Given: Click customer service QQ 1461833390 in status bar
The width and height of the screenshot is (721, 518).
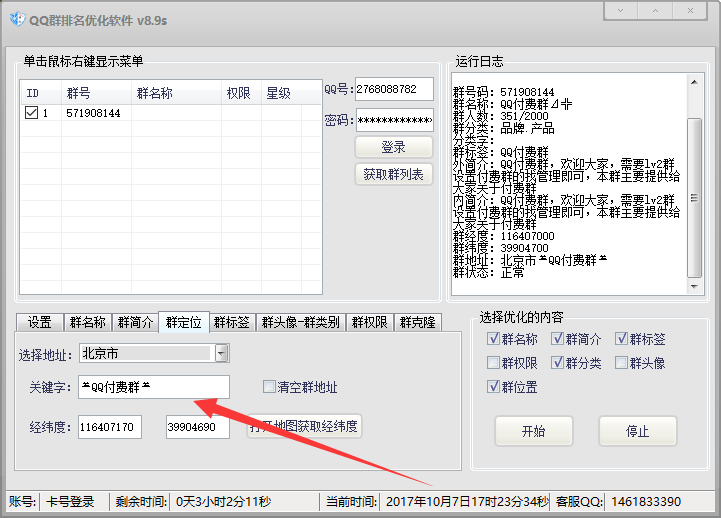Looking at the screenshot, I should [646, 501].
